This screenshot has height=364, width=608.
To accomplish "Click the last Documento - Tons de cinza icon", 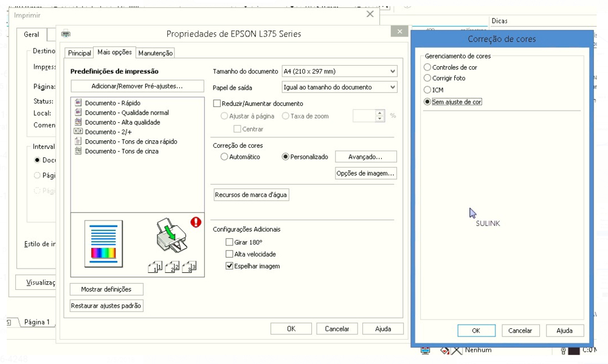I will pos(78,151).
